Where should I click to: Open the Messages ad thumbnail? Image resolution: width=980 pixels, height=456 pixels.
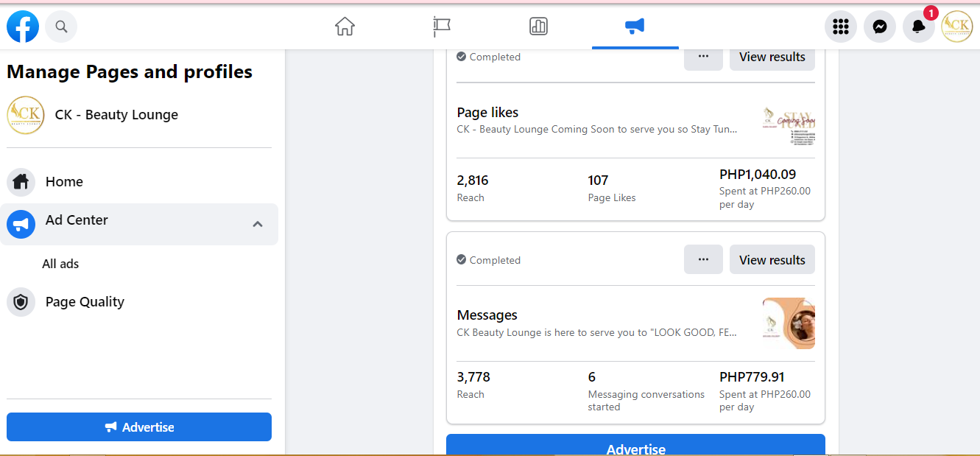click(789, 323)
